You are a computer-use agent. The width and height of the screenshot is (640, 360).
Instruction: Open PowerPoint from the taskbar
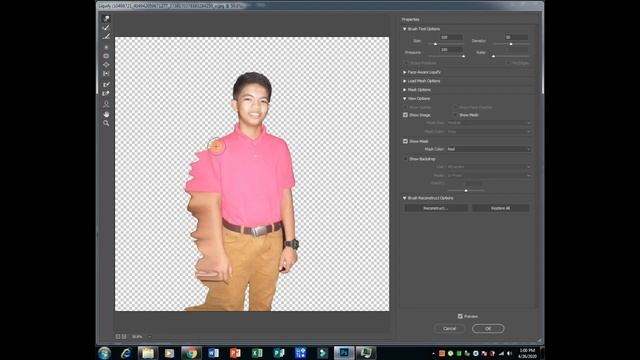coord(235,353)
